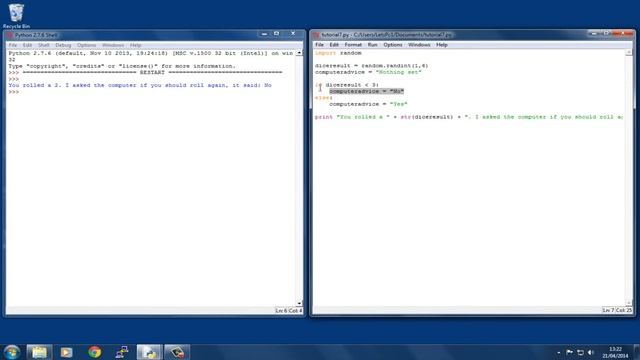Image resolution: width=640 pixels, height=360 pixels.
Task: Switch to the Python IDLE taskbar button
Action: coord(149,352)
